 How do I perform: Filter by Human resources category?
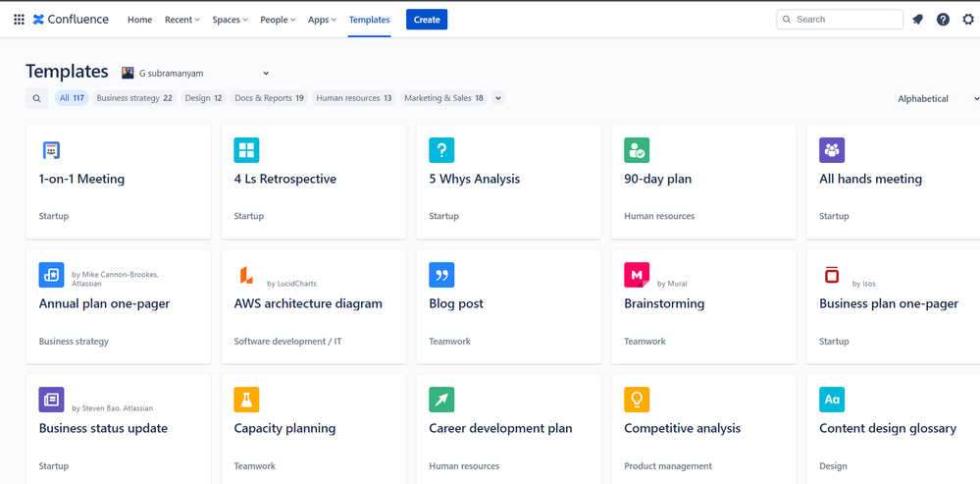coord(354,98)
